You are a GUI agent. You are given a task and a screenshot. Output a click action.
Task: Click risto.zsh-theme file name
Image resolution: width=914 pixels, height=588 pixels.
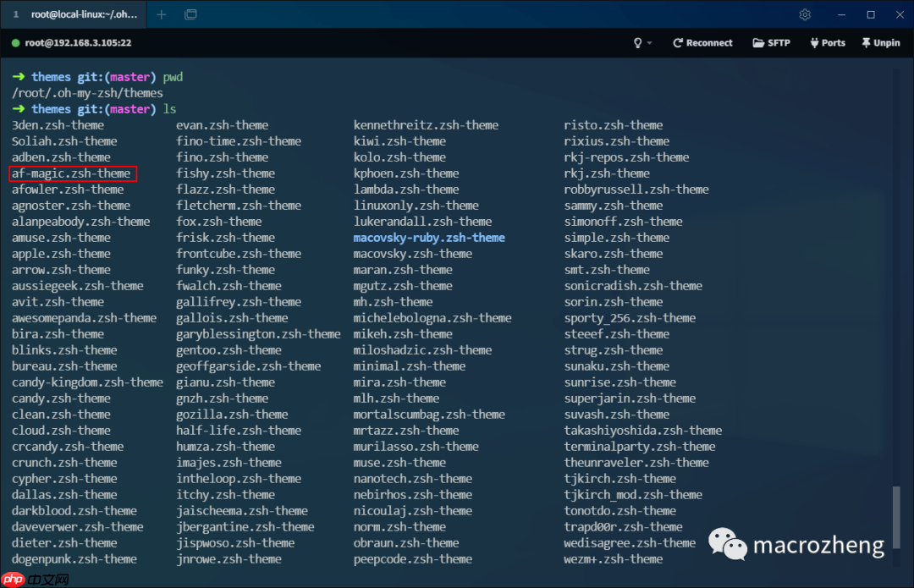[614, 125]
